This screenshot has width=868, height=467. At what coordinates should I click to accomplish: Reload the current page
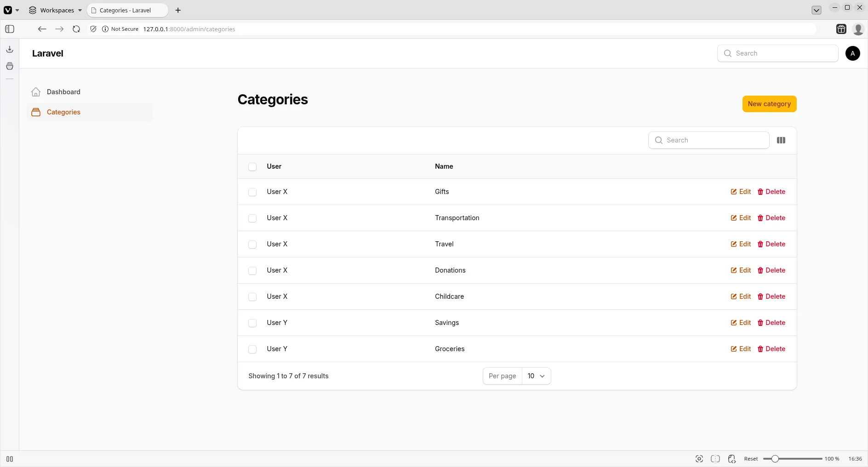coord(76,29)
